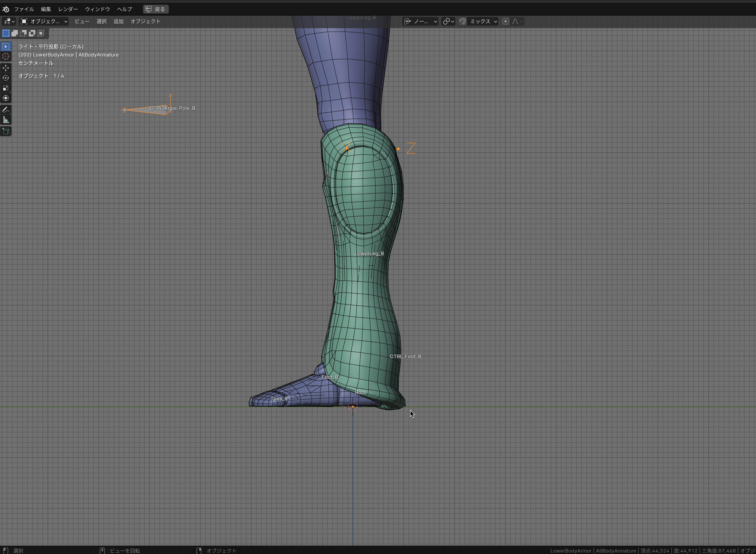Activate the Rotate tool

(x=6, y=78)
